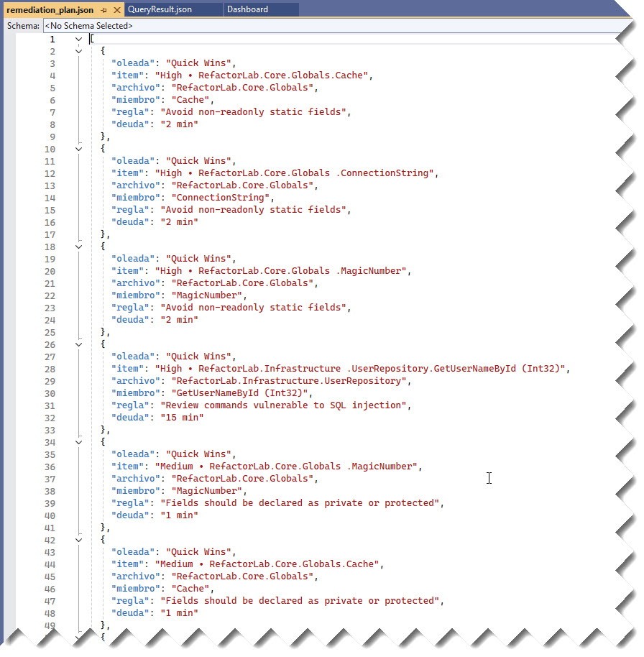Select the remediation_plan.json tab title
644x657 pixels.
point(49,10)
